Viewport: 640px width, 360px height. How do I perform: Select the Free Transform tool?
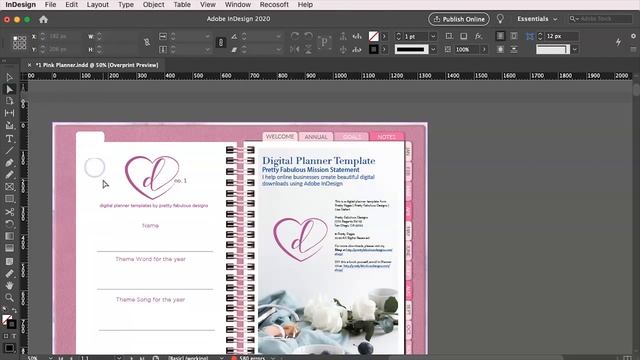9,224
